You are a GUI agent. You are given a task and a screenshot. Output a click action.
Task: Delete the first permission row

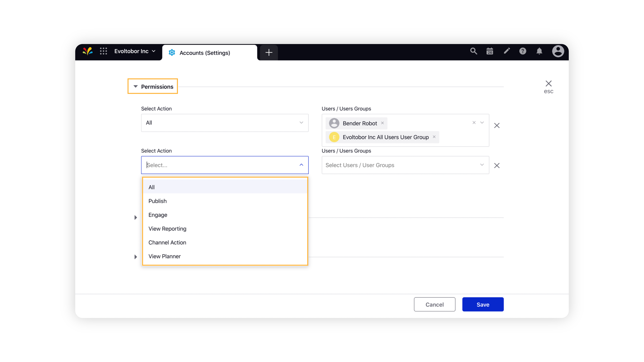[x=497, y=125]
